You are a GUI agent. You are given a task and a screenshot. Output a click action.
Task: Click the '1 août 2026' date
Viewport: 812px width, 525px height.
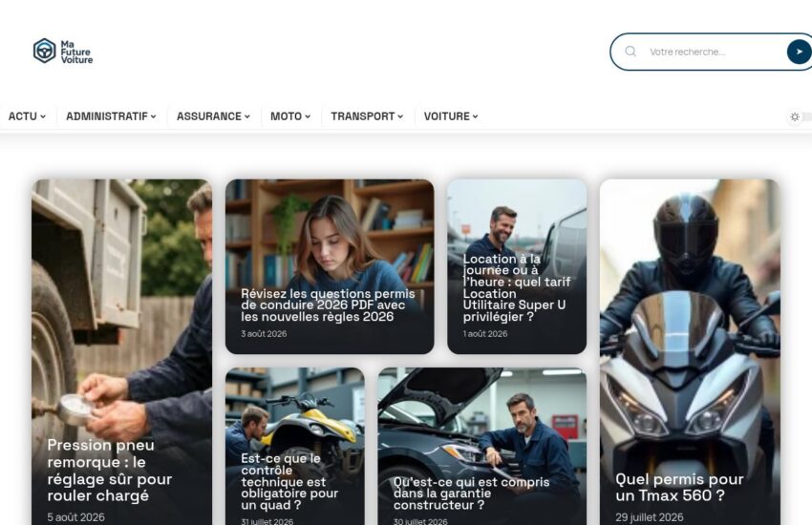tap(484, 334)
